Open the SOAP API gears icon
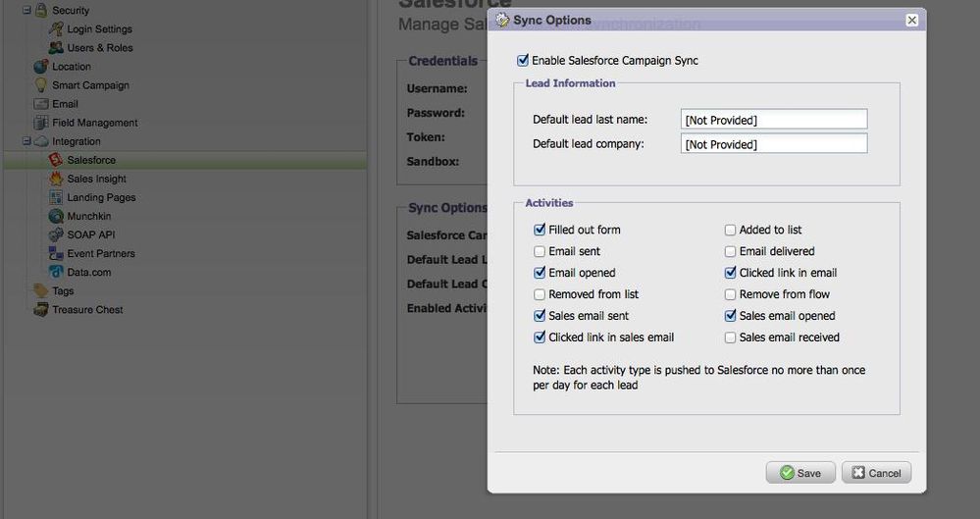 56,234
